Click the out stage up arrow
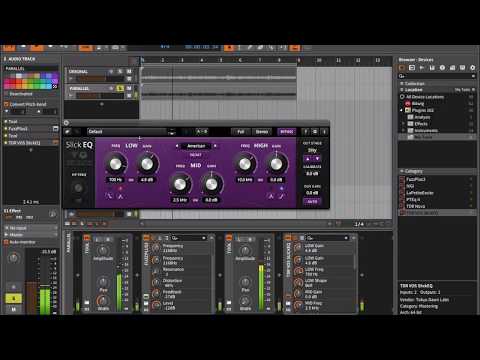 [308, 159]
